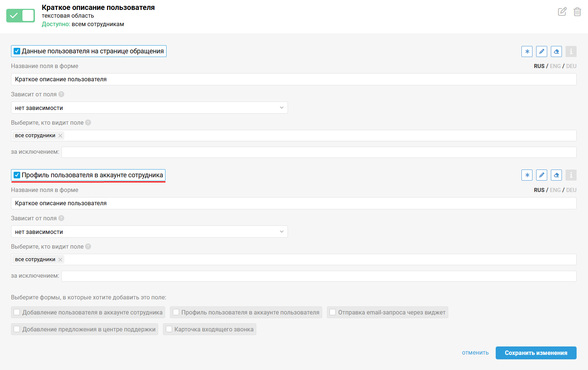
Task: Click the "Краткое описание пользователя" heading
Action: coord(98,7)
